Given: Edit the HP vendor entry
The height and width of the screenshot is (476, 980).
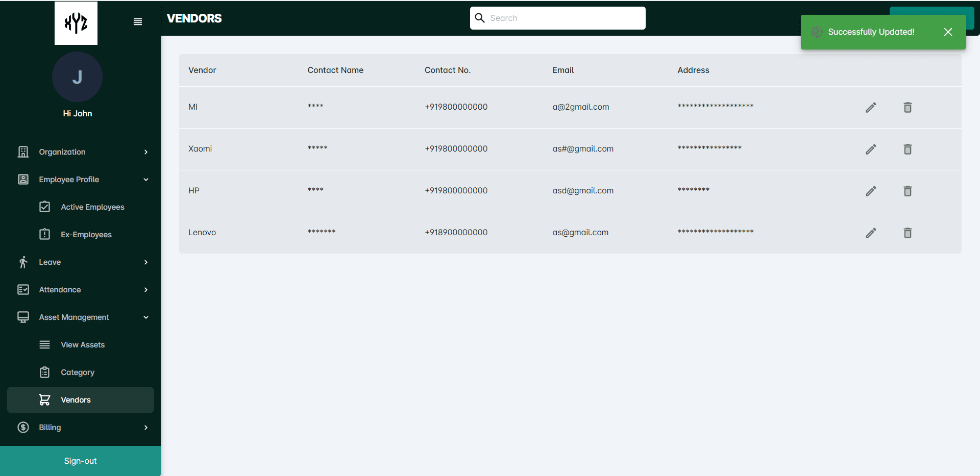Looking at the screenshot, I should tap(871, 191).
